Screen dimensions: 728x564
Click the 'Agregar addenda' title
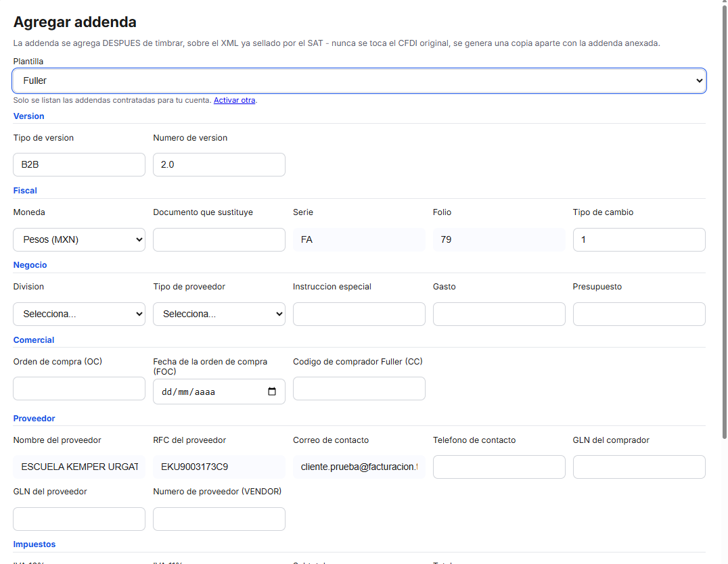coord(74,22)
